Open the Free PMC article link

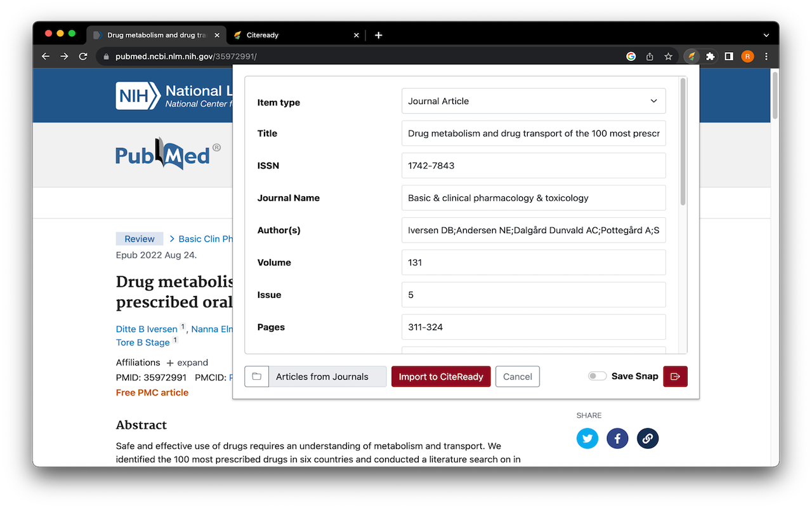point(152,392)
